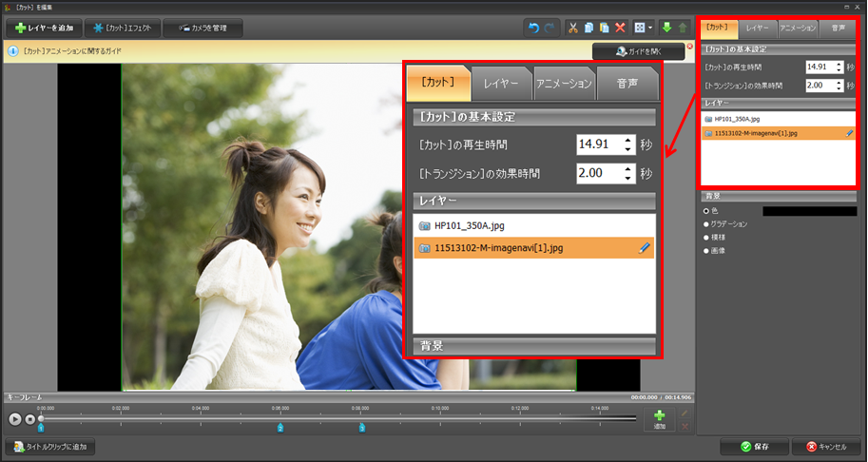868x462 pixels.
Task: Click the black background color swatch
Action: pos(810,211)
